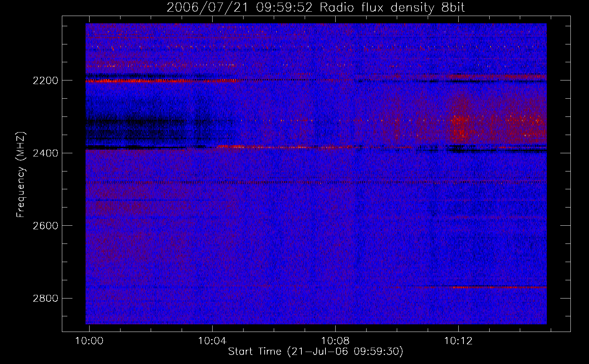Click the 10:00 time tick label
Screen dimensions: 589x364
[x=89, y=341]
